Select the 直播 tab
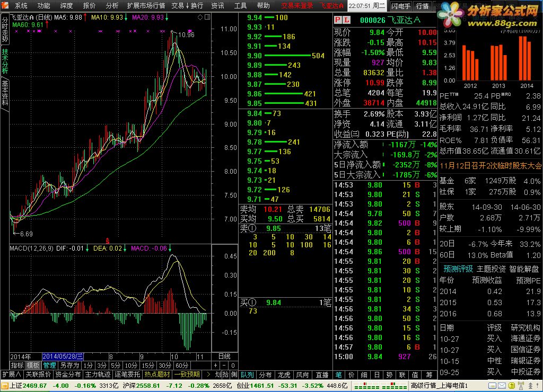This screenshot has height=392, width=543. point(322,375)
